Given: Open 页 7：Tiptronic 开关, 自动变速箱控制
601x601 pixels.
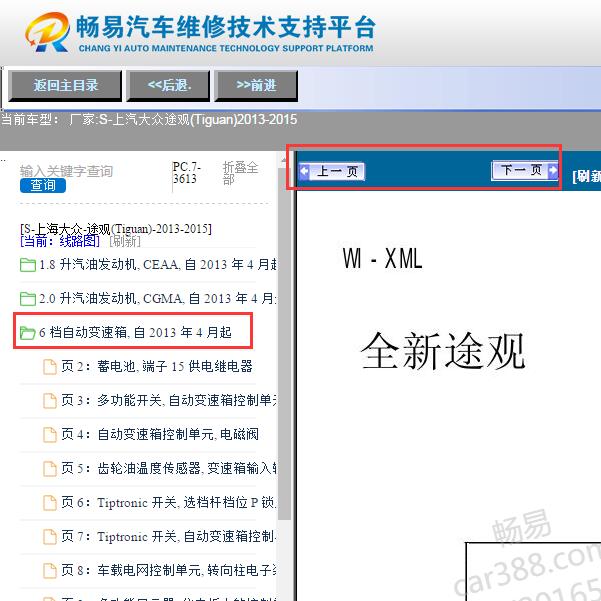Looking at the screenshot, I should coord(169,537).
